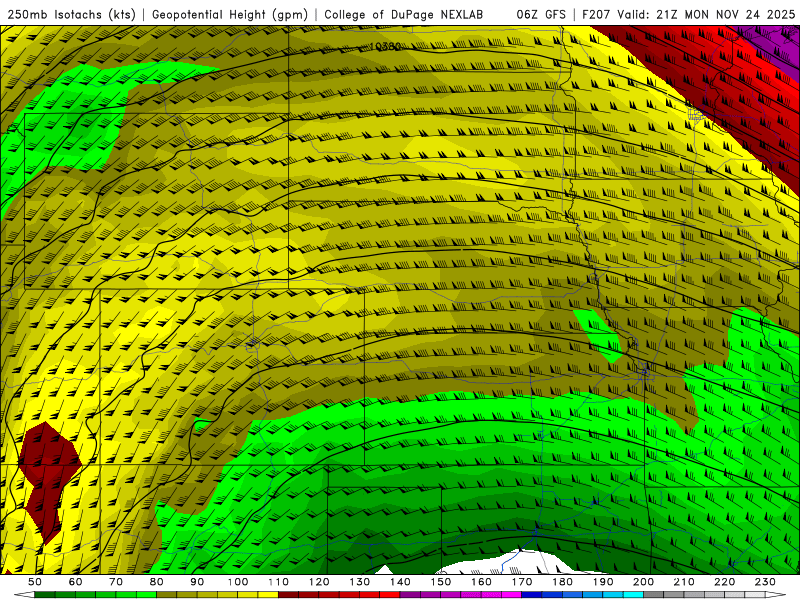800x600 pixels.
Task: Click the 200 value on the color scale
Action: pos(643,582)
